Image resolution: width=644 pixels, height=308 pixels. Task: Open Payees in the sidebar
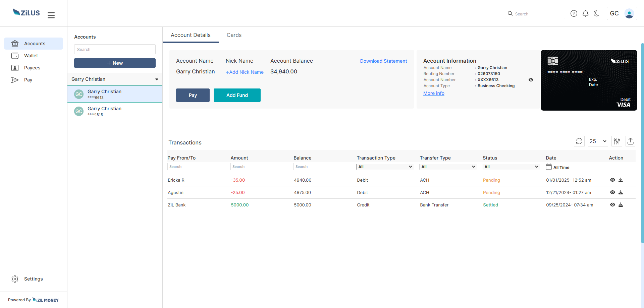(32, 68)
